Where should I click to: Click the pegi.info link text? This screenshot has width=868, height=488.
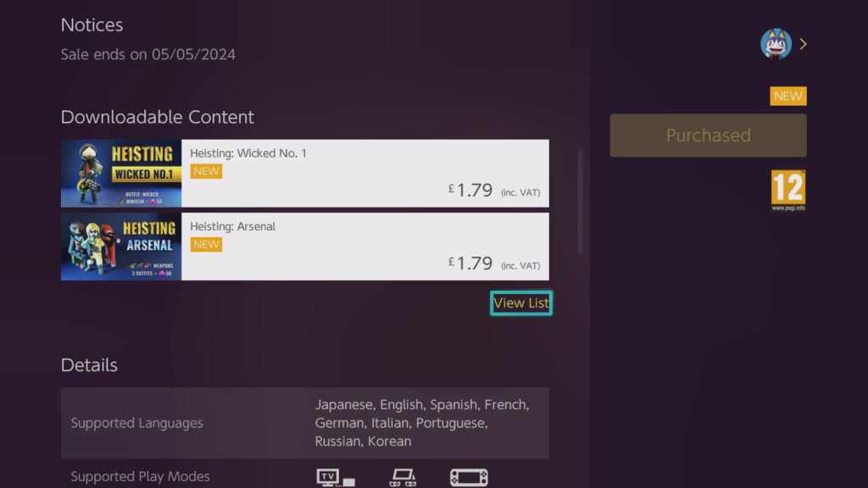pyautogui.click(x=787, y=208)
